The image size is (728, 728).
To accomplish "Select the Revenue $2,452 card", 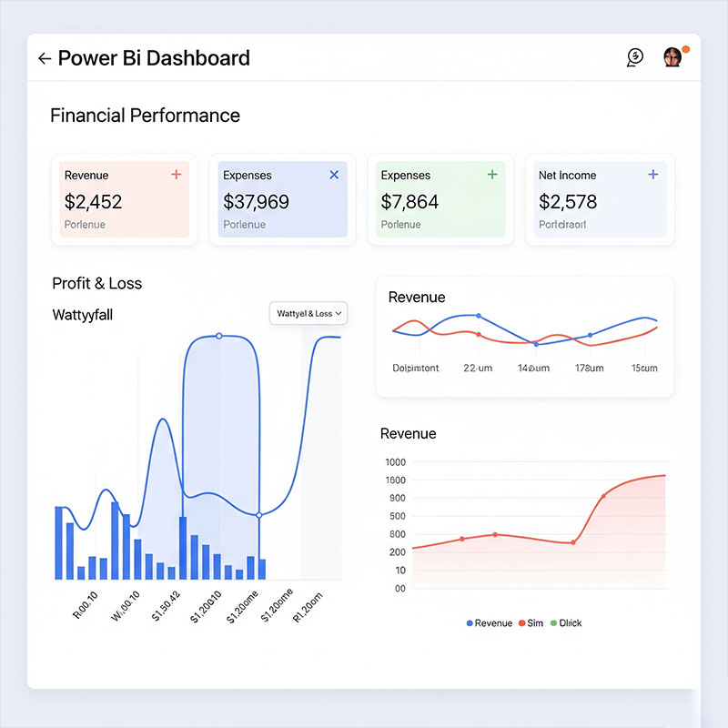I will (x=124, y=200).
